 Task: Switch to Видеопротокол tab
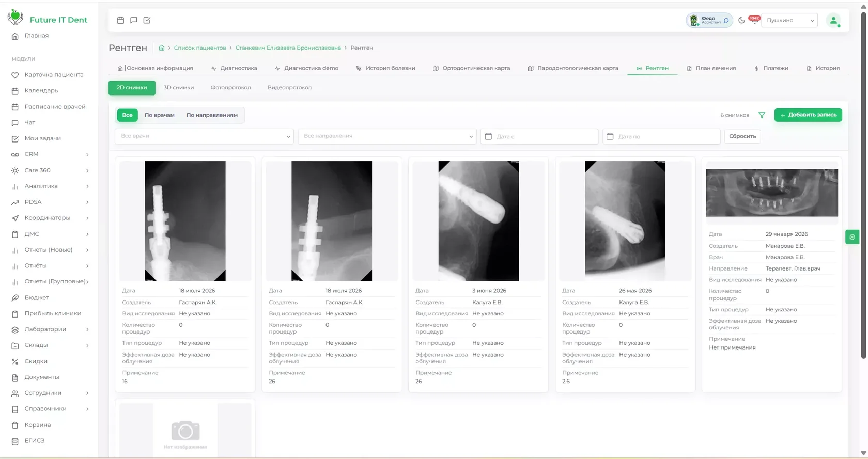click(x=289, y=88)
